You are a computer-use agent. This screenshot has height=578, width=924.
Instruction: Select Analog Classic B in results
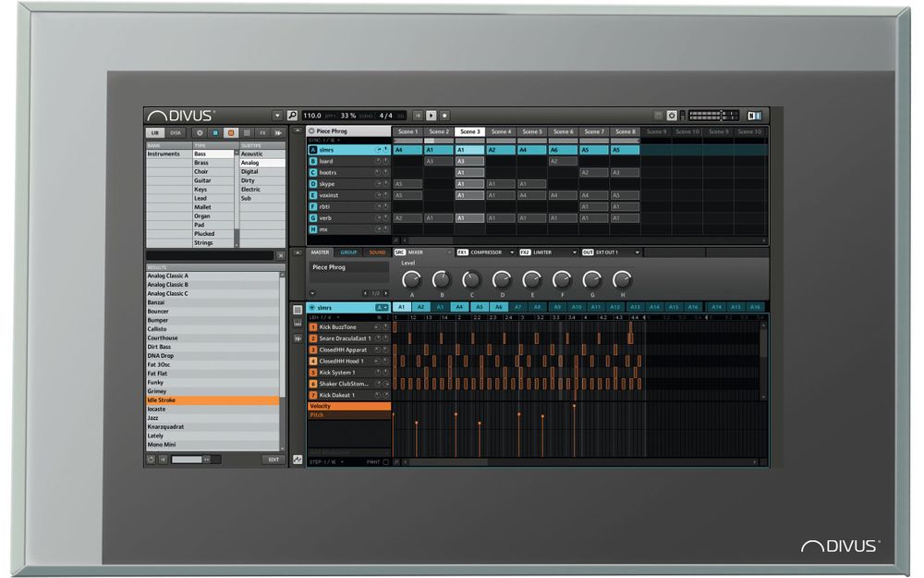pyautogui.click(x=213, y=284)
